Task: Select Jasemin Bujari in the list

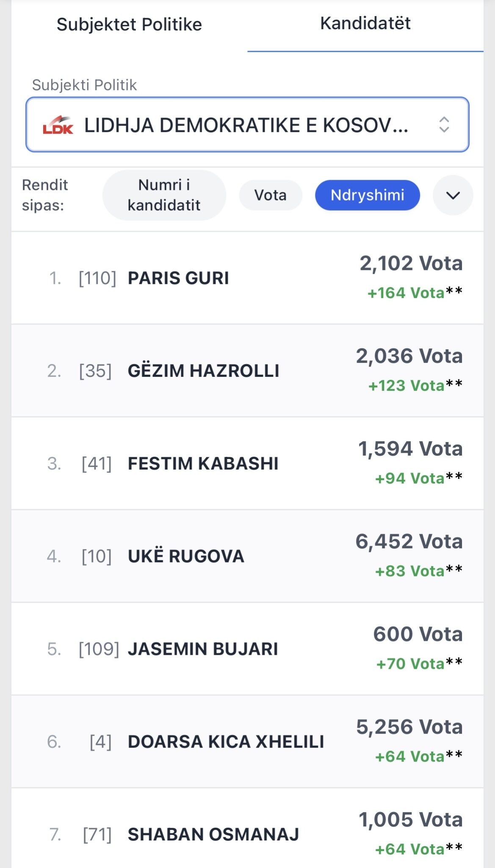Action: tap(203, 649)
